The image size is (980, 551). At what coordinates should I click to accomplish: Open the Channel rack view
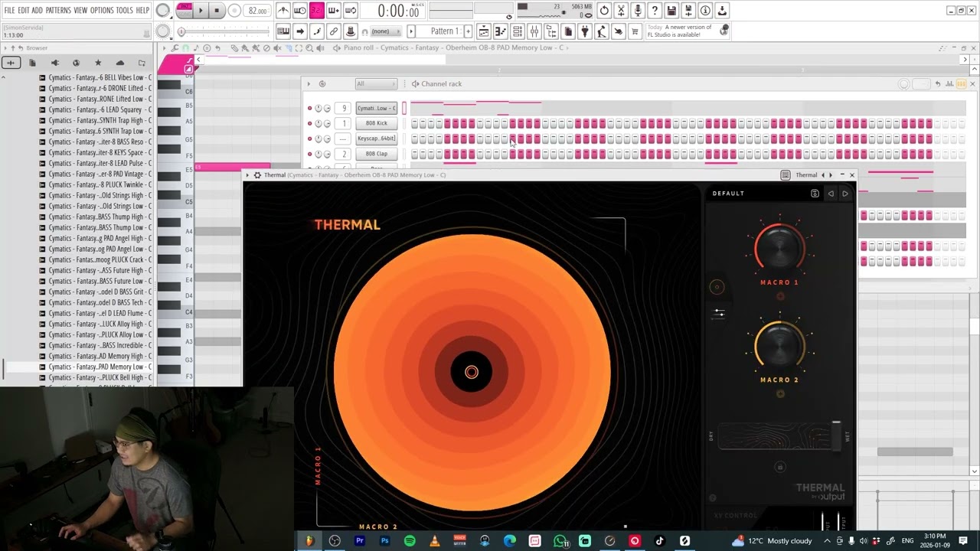pyautogui.click(x=518, y=31)
